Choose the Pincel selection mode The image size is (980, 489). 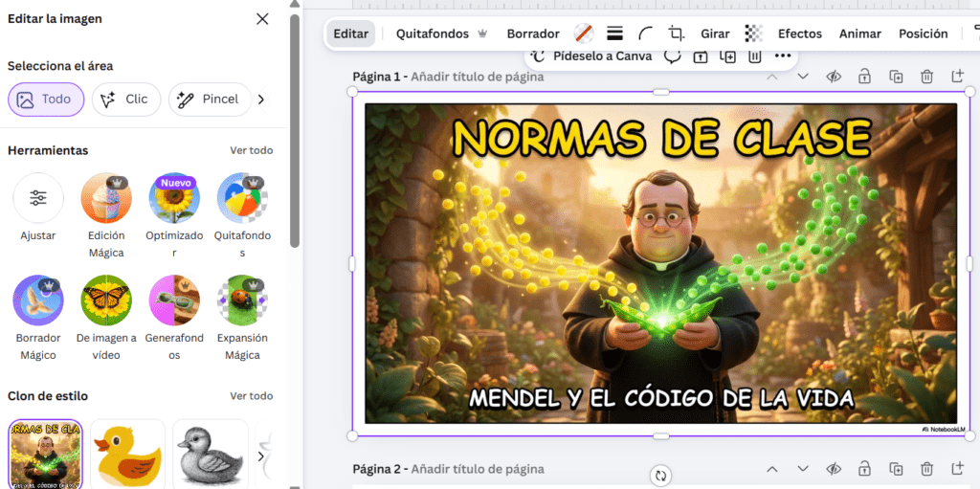coord(210,100)
